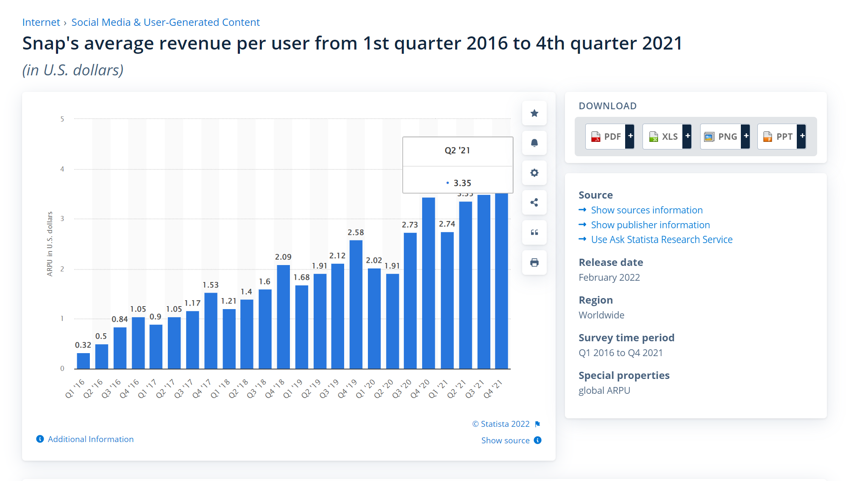Download the data as XLS
868x481 pixels.
pyautogui.click(x=663, y=136)
